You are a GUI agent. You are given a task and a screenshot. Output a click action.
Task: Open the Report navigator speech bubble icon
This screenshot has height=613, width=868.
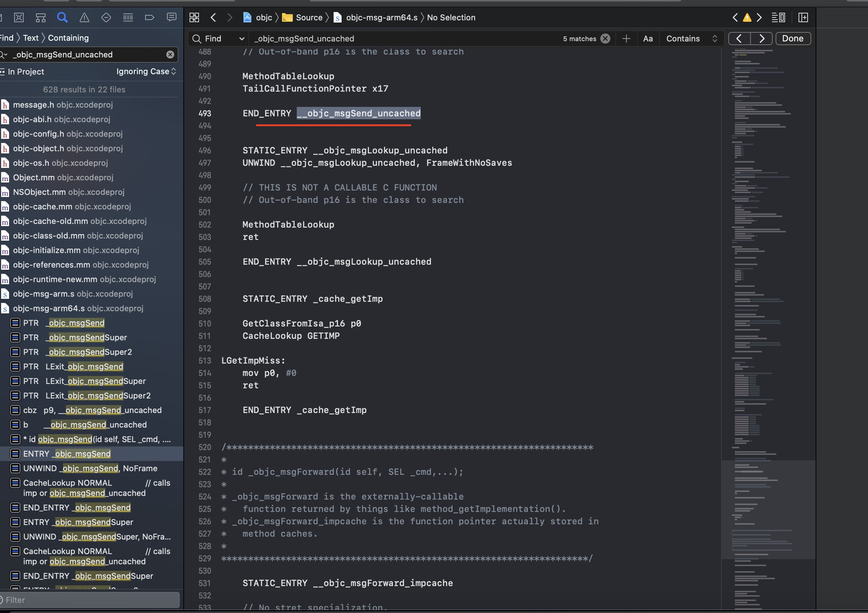point(172,17)
